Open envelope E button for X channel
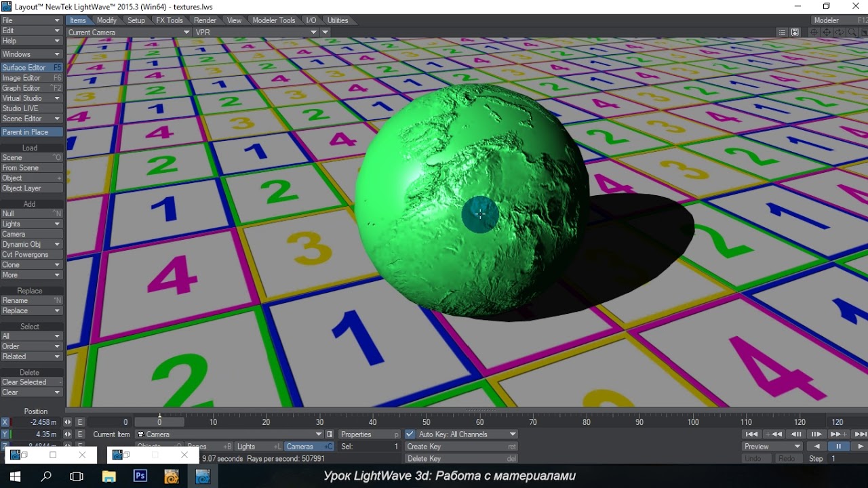This screenshot has height=488, width=868. (x=79, y=422)
